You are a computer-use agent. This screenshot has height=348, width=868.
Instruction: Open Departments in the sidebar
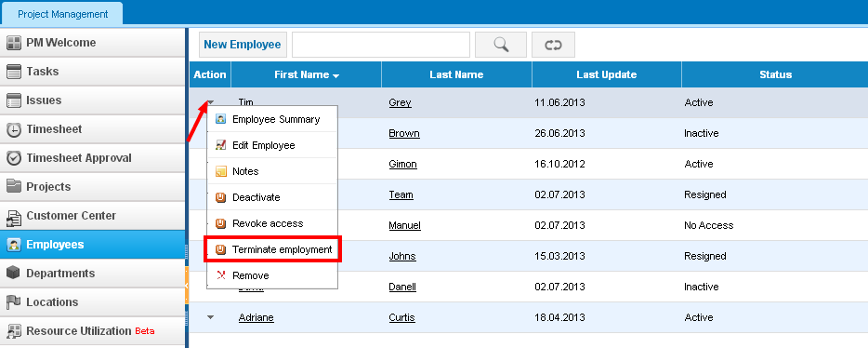[x=92, y=274]
